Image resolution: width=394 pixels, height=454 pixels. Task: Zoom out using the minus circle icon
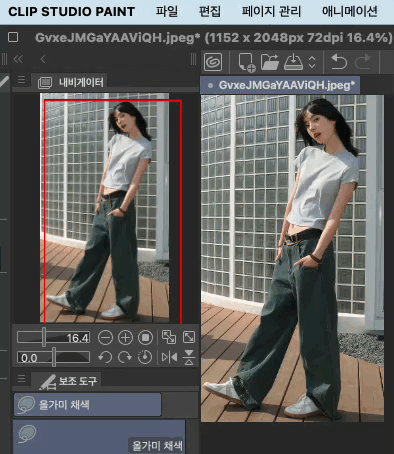click(x=105, y=338)
